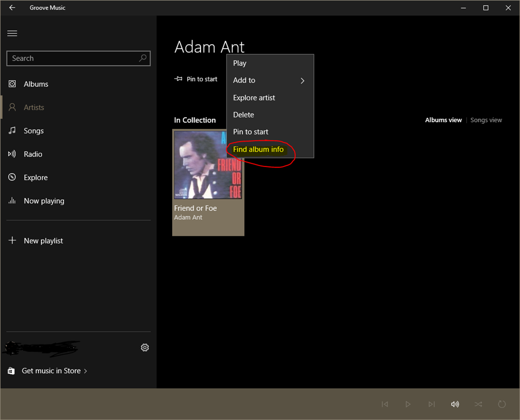Minimize the Groove Music window
Image resolution: width=520 pixels, height=420 pixels.
(x=463, y=8)
